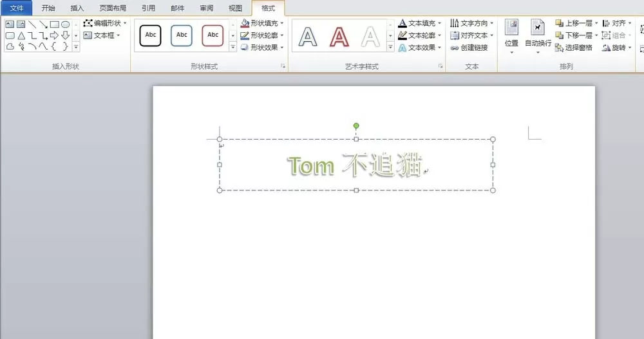Open 形状效果 shape effects
The image size is (644, 339).
point(262,48)
